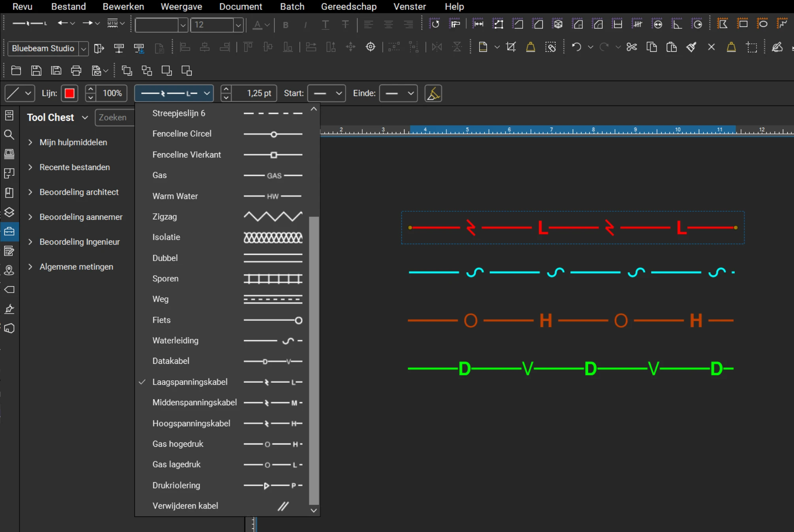Click the Format Painter brush icon
794x532 pixels.
click(x=691, y=47)
